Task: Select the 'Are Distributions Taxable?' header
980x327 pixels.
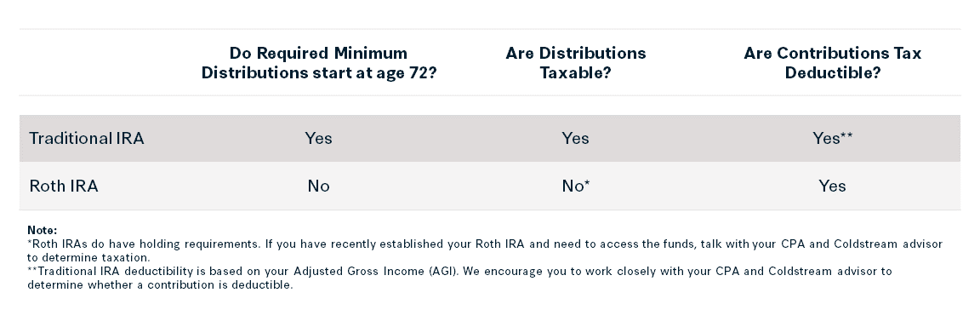Action: [576, 62]
